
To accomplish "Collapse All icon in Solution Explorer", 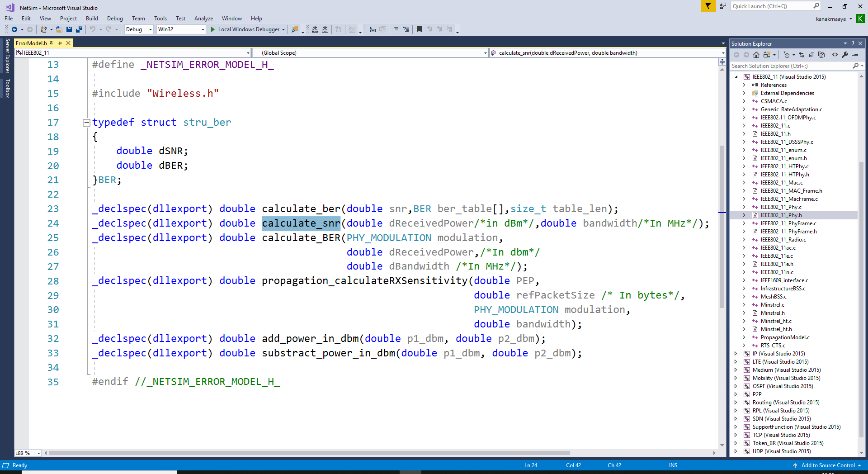I will [811, 55].
